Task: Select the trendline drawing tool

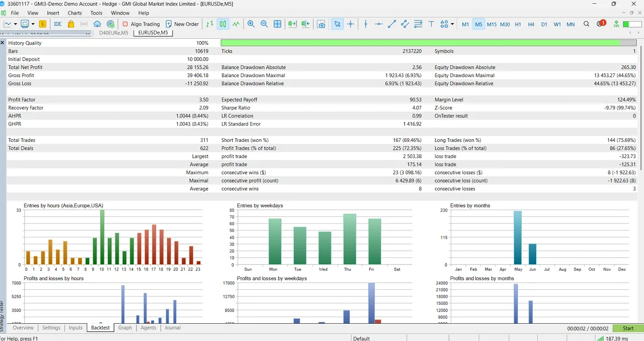Action: tap(392, 24)
